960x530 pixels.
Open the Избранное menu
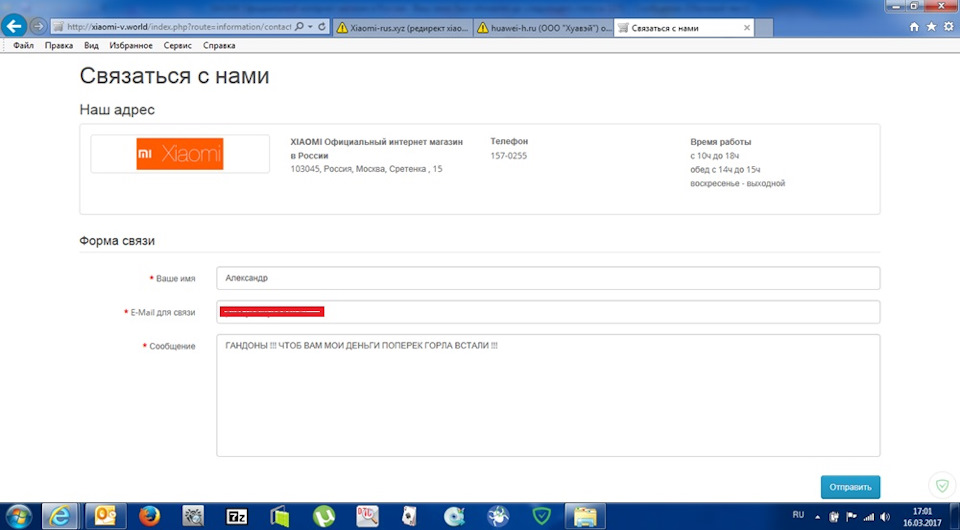pos(131,45)
